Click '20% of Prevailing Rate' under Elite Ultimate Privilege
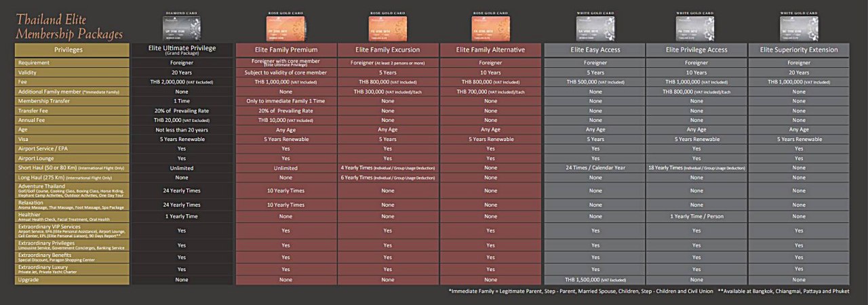Viewport: 868px width, 305px height. click(x=182, y=110)
